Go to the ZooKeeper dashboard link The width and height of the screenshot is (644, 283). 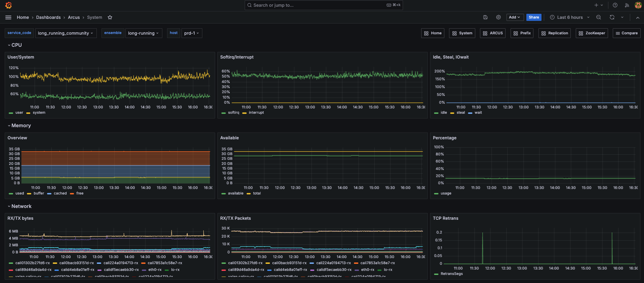(x=592, y=33)
